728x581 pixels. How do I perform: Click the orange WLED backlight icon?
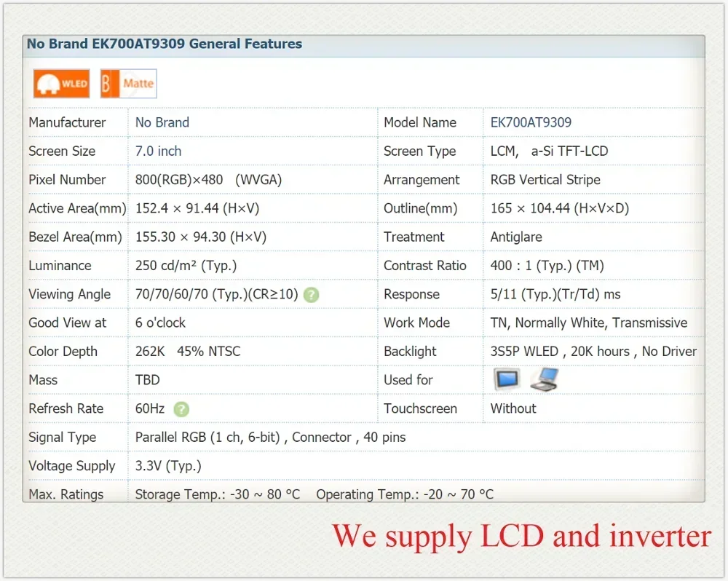coord(61,84)
